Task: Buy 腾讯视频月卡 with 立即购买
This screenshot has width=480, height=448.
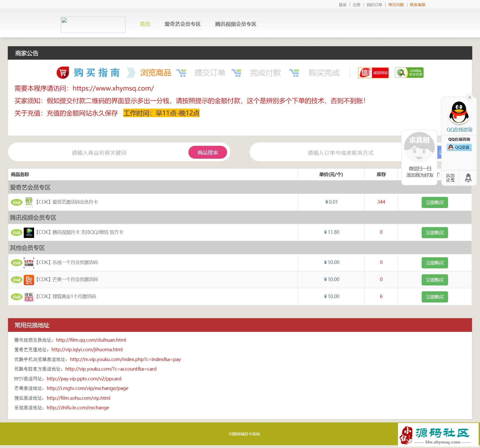Action: (435, 233)
